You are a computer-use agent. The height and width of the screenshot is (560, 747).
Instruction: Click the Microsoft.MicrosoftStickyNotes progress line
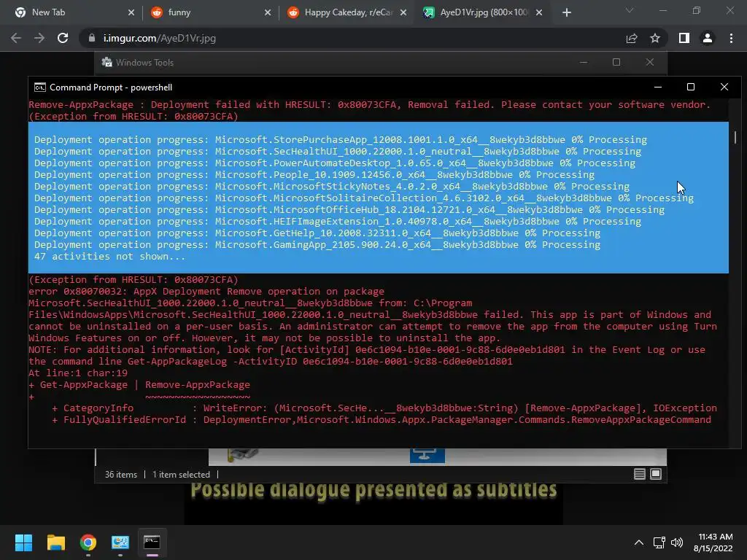pyautogui.click(x=332, y=186)
